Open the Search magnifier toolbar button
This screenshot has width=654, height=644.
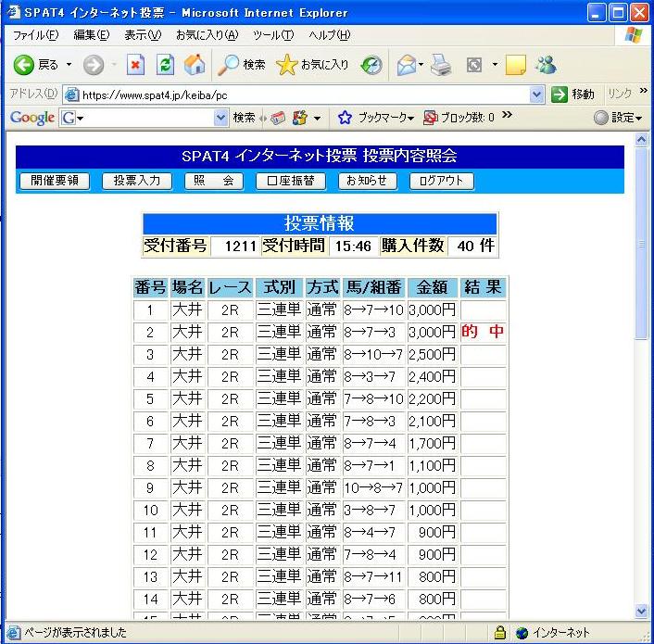(x=242, y=65)
